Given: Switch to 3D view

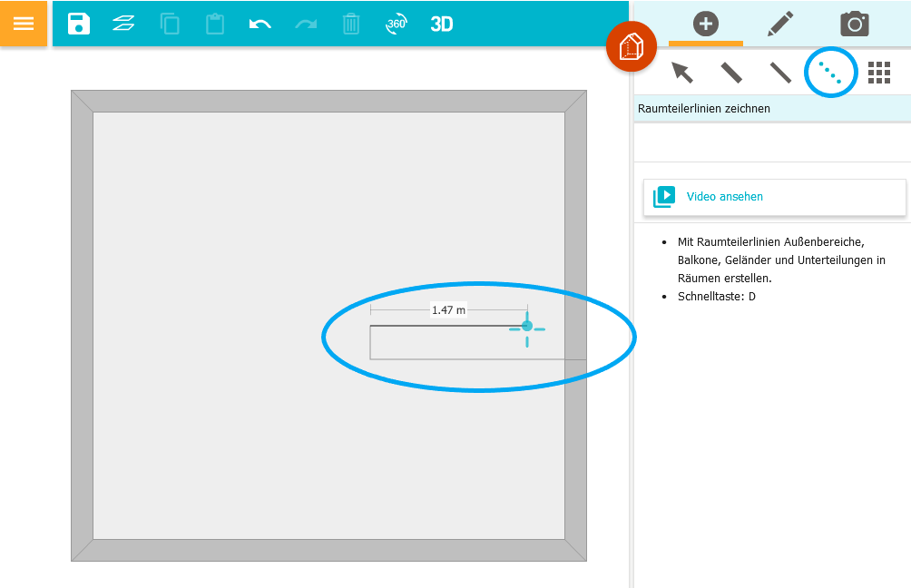Looking at the screenshot, I should pos(442,24).
